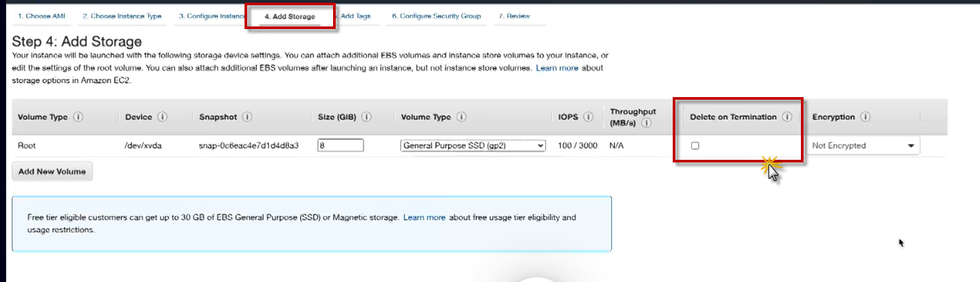Open the General Purpose SSD (gp2) dropdown
Image resolution: width=980 pixels, height=282 pixels.
point(473,146)
